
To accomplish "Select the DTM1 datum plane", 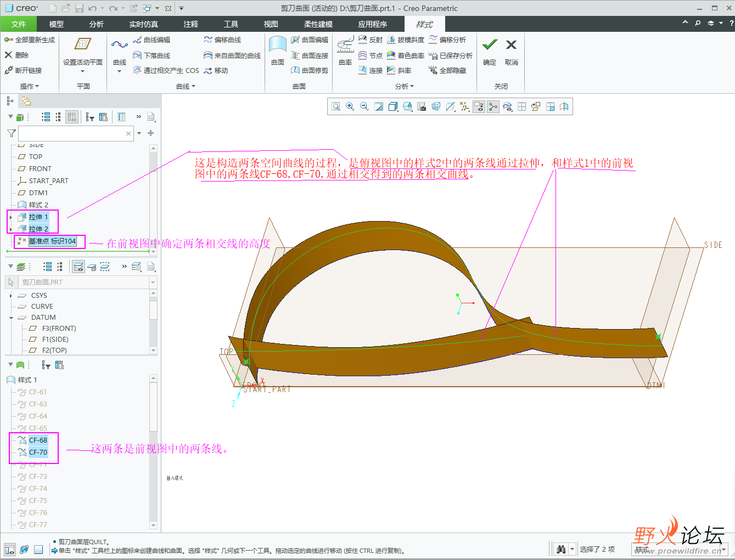I will tap(33, 193).
